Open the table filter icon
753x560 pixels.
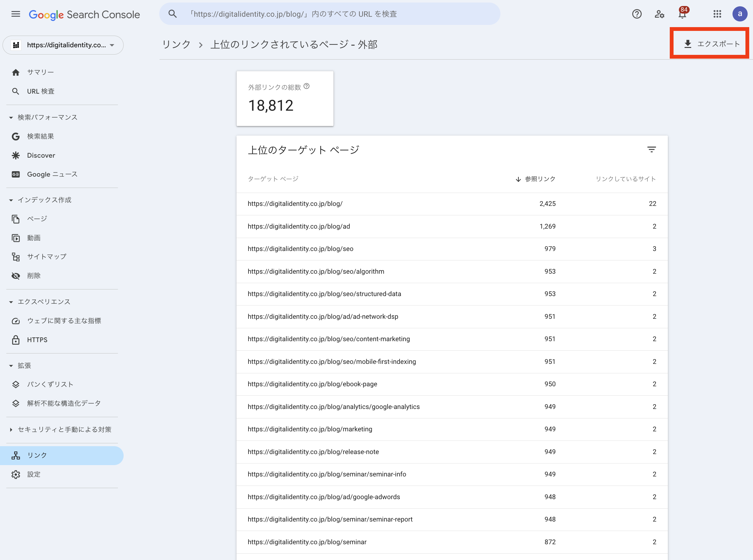651,149
